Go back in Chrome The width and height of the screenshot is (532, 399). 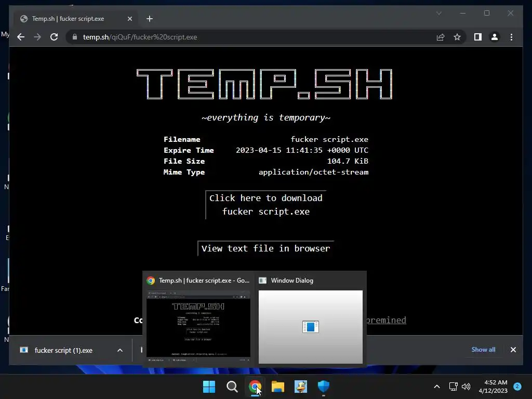point(21,37)
